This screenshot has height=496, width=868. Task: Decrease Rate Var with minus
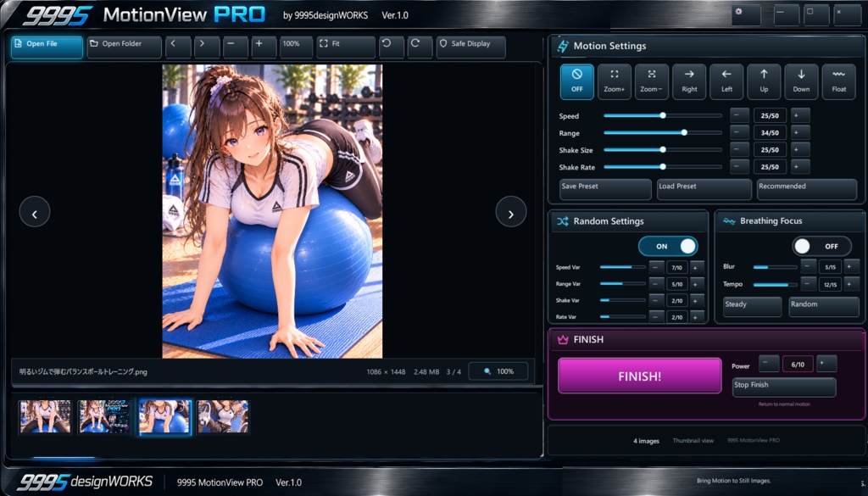[657, 316]
